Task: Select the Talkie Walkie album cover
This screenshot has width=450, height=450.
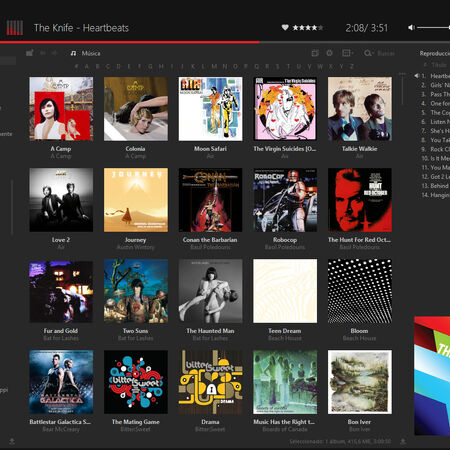Action: pyautogui.click(x=360, y=109)
